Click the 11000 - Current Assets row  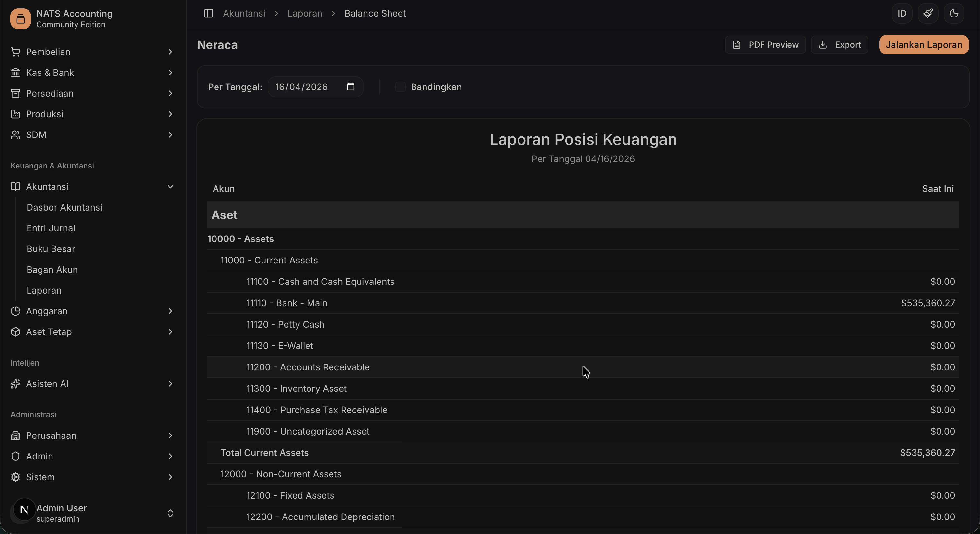(x=583, y=261)
